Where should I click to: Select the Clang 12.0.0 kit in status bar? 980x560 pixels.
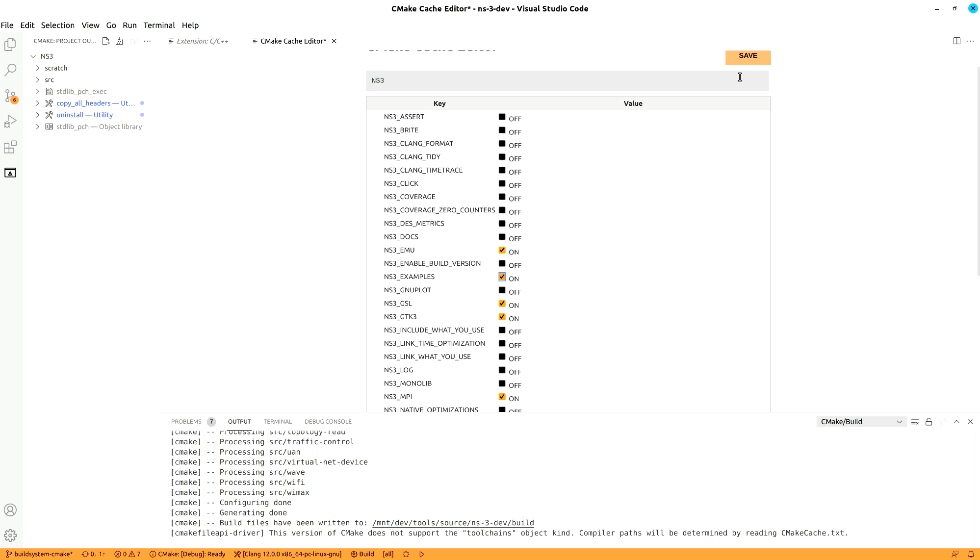[287, 554]
